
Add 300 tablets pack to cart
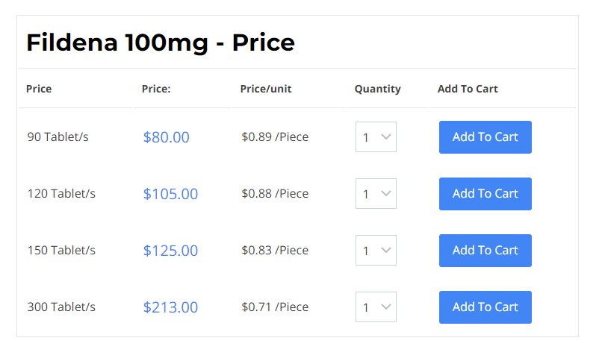tap(485, 307)
